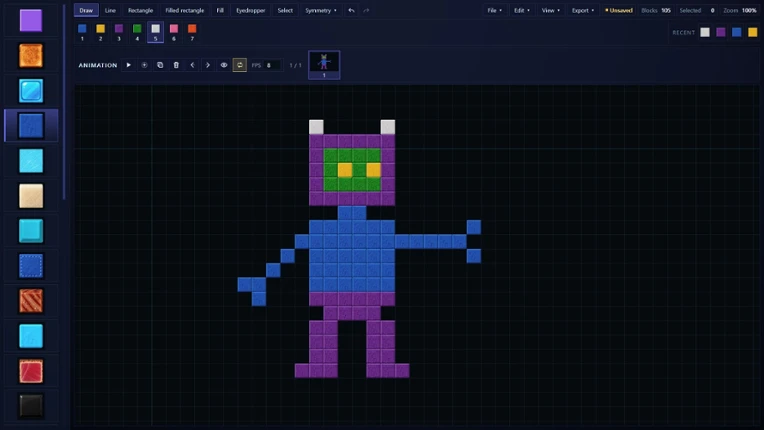Click the robot's left white horn
764x430 pixels.
pyautogui.click(x=316, y=127)
